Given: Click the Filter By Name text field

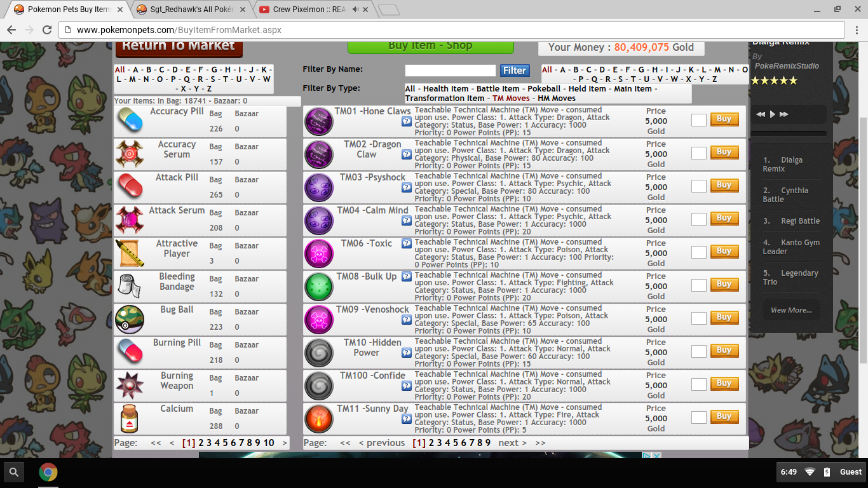Looking at the screenshot, I should click(x=450, y=71).
